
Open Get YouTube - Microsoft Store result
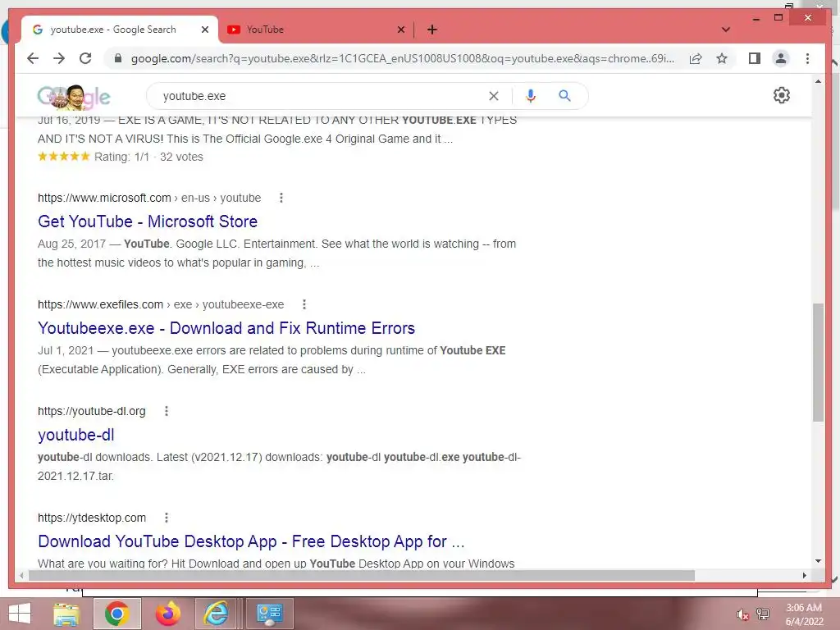pyautogui.click(x=148, y=221)
